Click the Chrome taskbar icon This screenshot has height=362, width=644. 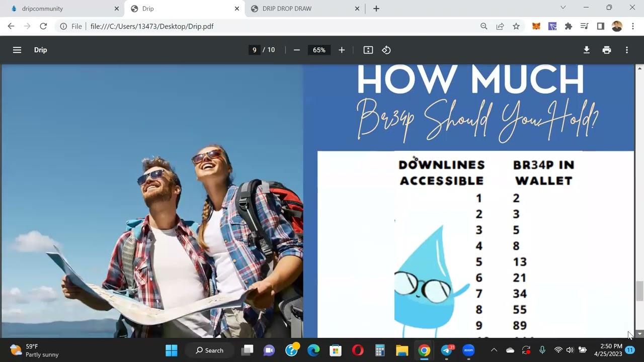(424, 350)
